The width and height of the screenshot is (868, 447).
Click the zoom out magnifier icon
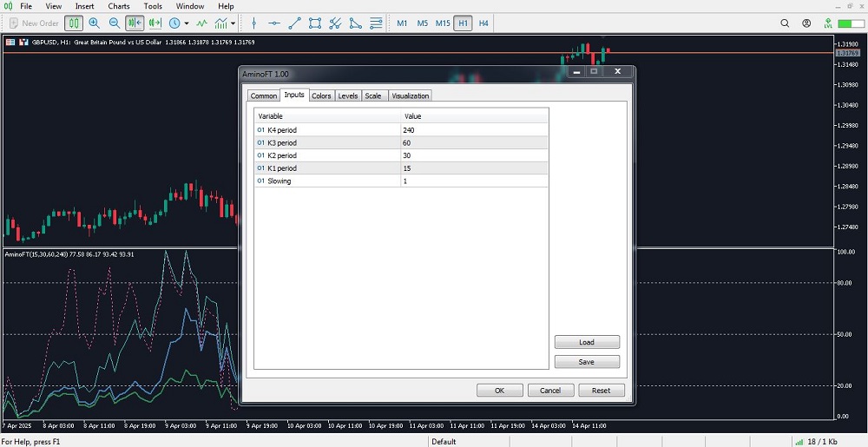coord(115,23)
